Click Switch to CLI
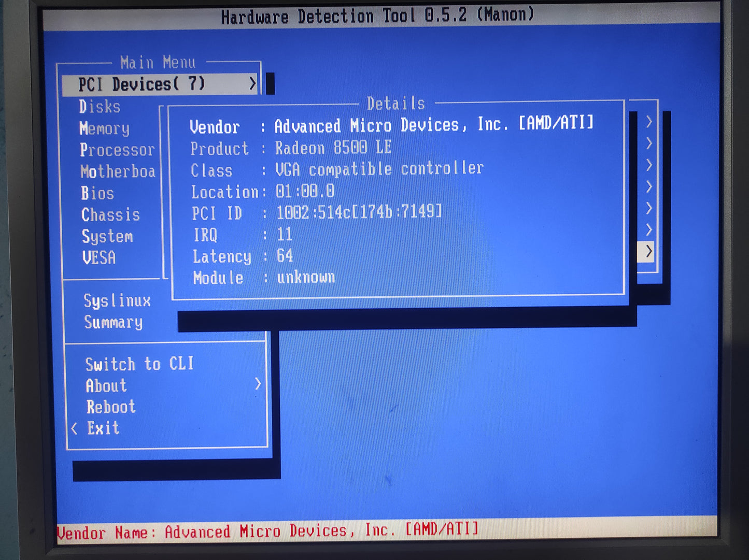Screen dimensions: 749x560 [x=139, y=364]
